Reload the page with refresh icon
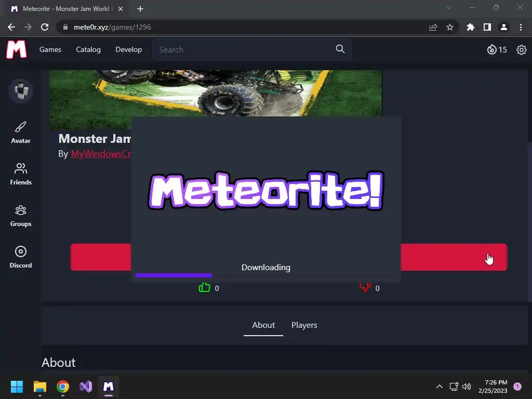This screenshot has width=532, height=399. (45, 27)
